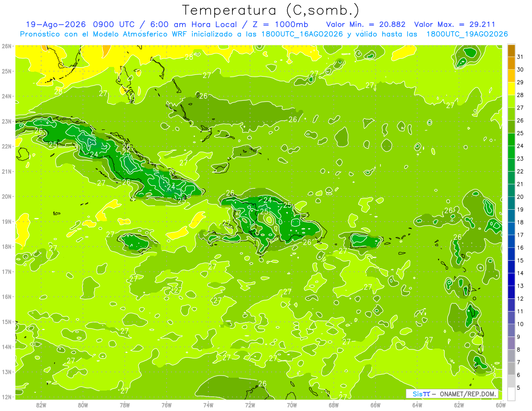Click the longitude axis label "76W"

coord(167,405)
